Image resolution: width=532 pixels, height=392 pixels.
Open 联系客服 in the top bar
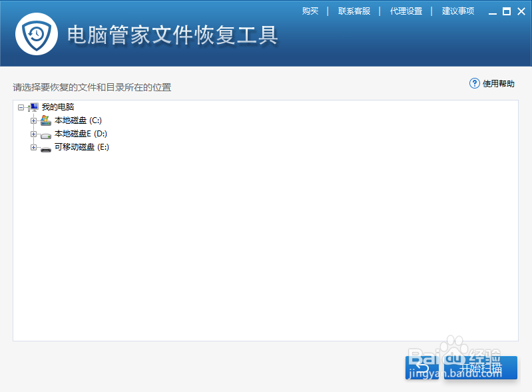[x=354, y=11]
